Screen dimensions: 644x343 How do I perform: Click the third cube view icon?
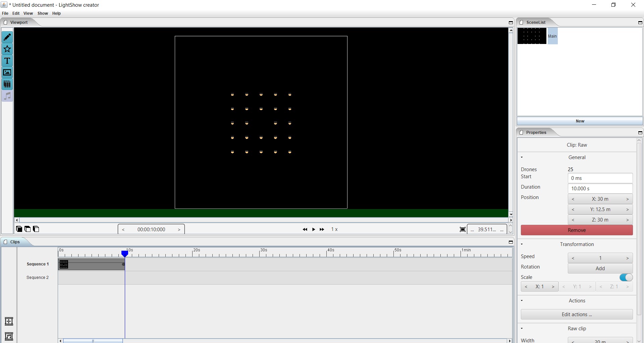coord(36,229)
